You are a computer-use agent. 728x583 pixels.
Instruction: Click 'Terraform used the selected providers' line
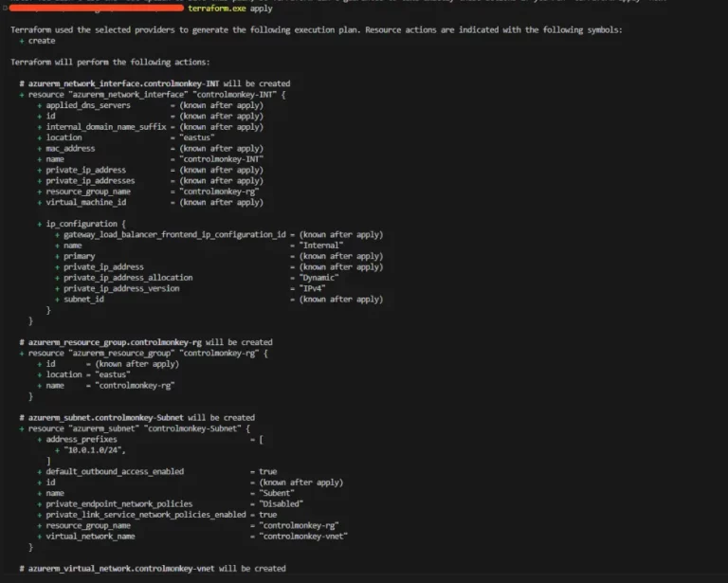pyautogui.click(x=317, y=30)
